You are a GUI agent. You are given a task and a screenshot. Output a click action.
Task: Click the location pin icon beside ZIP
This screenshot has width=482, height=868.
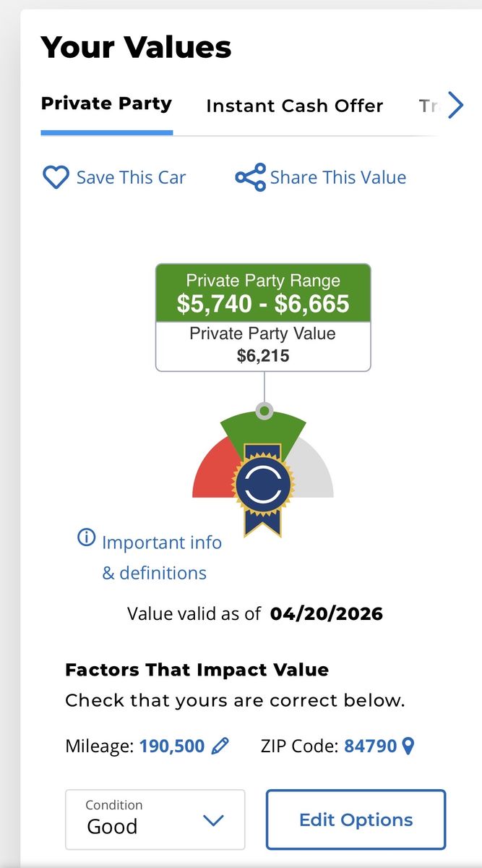(x=408, y=746)
